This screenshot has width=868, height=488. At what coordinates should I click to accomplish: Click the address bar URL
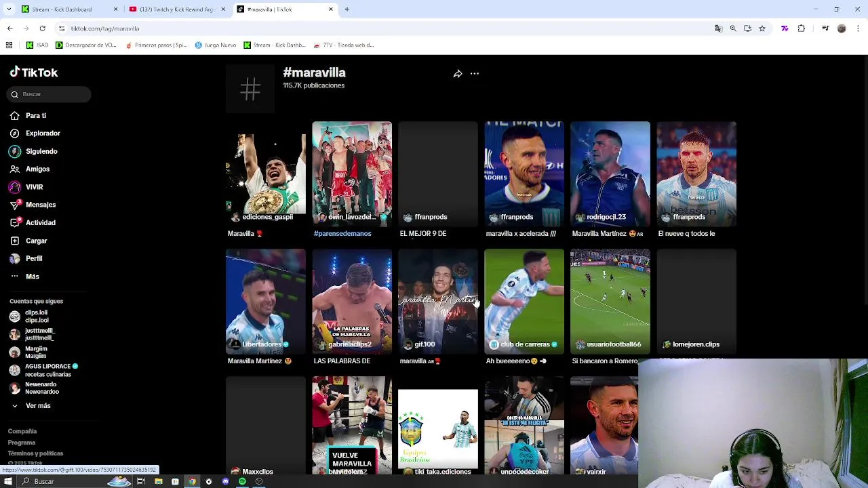tap(105, 28)
